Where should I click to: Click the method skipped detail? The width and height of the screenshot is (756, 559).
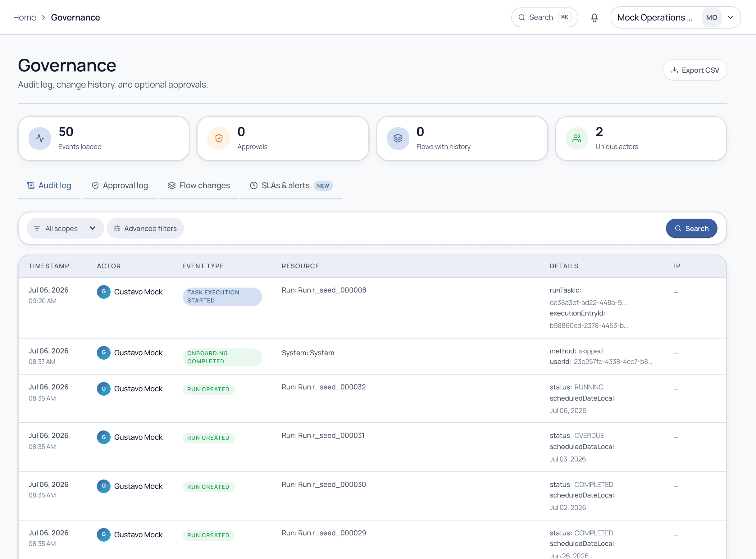pos(576,351)
